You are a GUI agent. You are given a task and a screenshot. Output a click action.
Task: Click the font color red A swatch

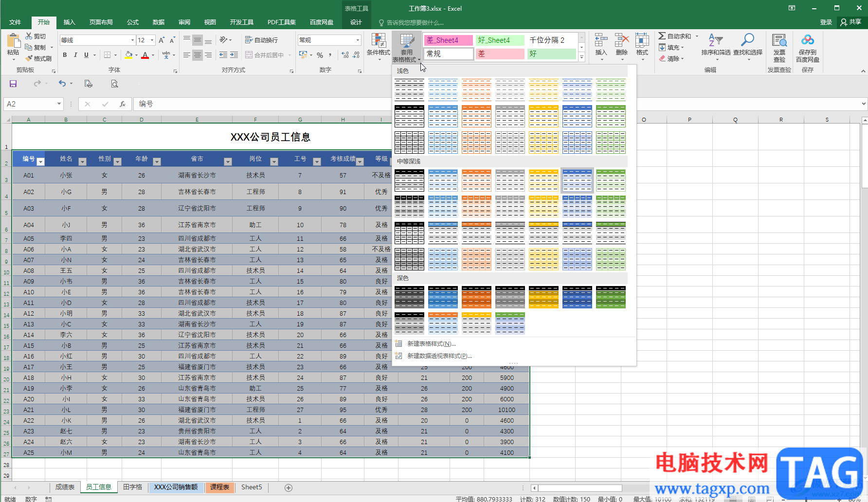145,55
